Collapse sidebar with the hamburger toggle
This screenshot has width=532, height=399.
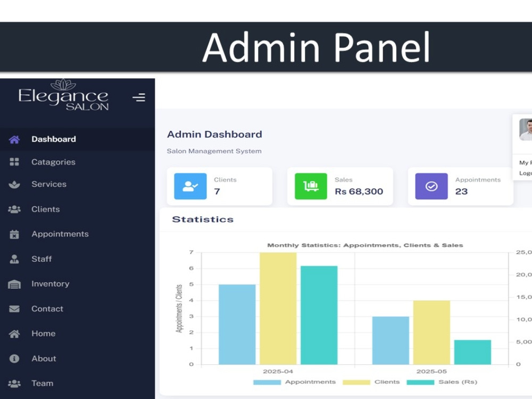click(x=139, y=98)
